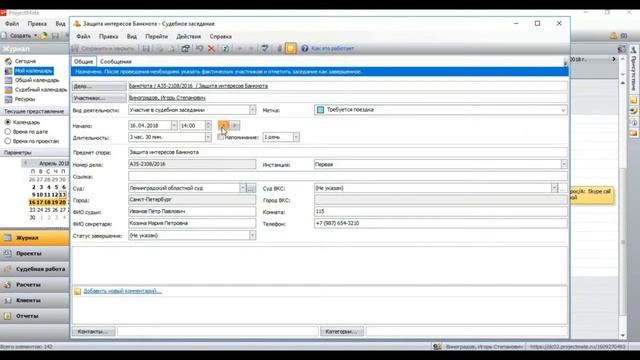Open the dialog's Вид menu
The height and width of the screenshot is (360, 640).
coord(131,36)
